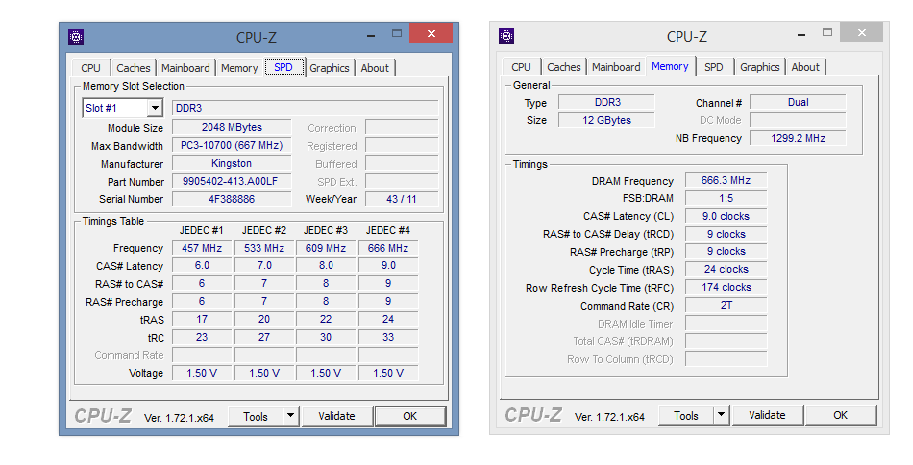Minimize the left CPU-Z window

click(371, 35)
